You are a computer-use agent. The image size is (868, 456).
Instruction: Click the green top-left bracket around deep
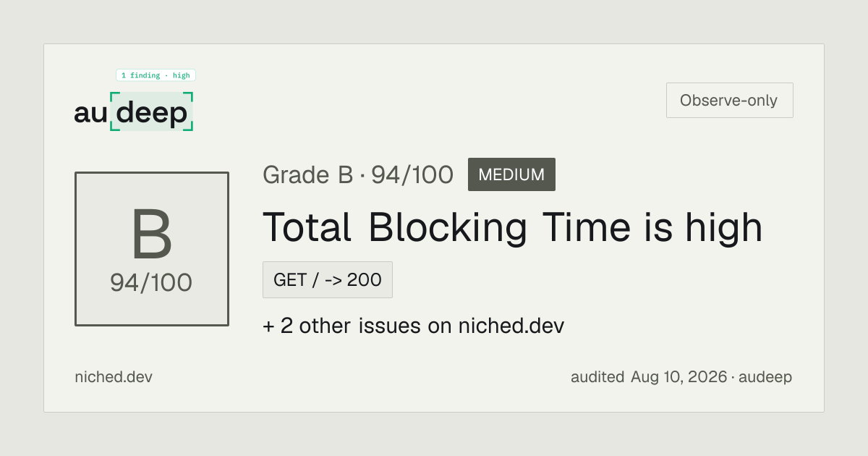point(114,96)
